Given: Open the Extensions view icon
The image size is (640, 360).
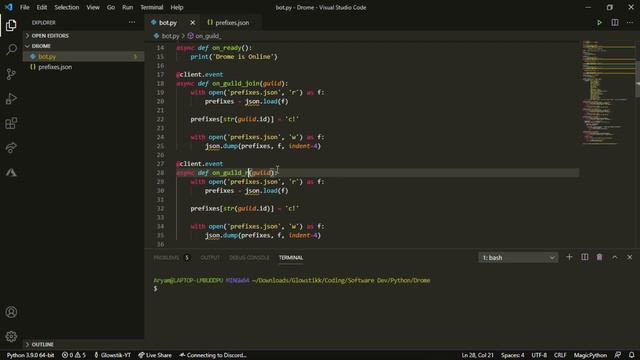Looking at the screenshot, I should click(11, 123).
